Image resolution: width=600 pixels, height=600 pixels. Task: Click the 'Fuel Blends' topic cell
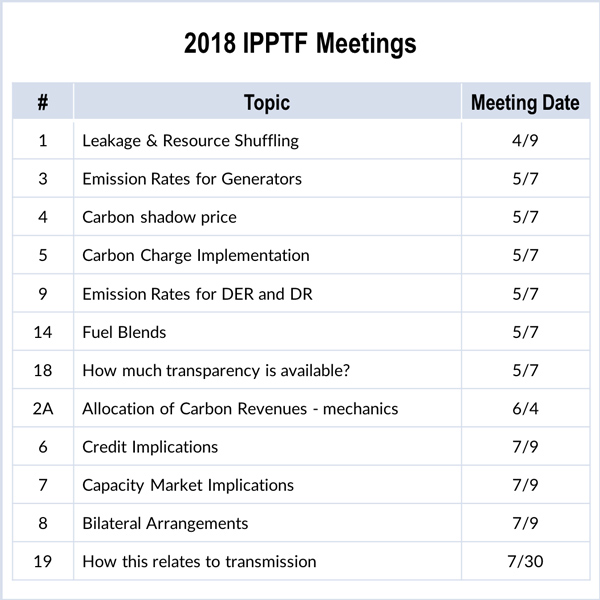point(124,332)
